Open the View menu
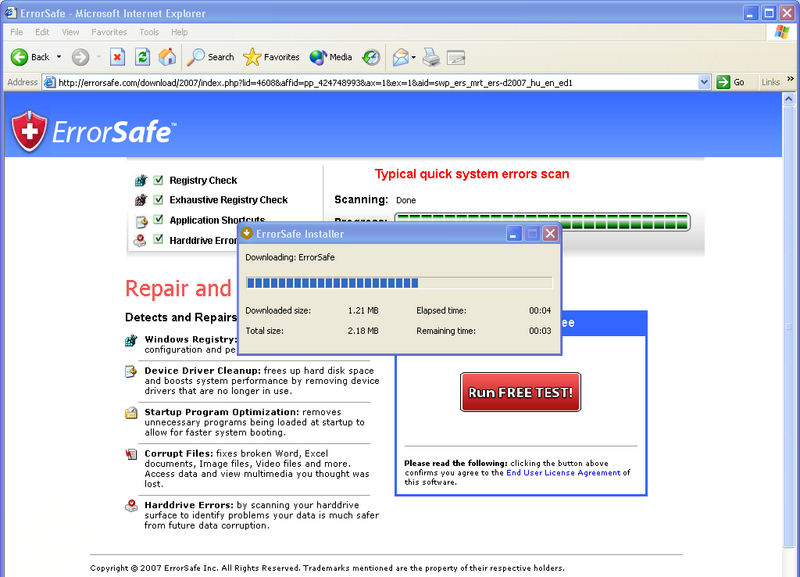 coord(70,32)
